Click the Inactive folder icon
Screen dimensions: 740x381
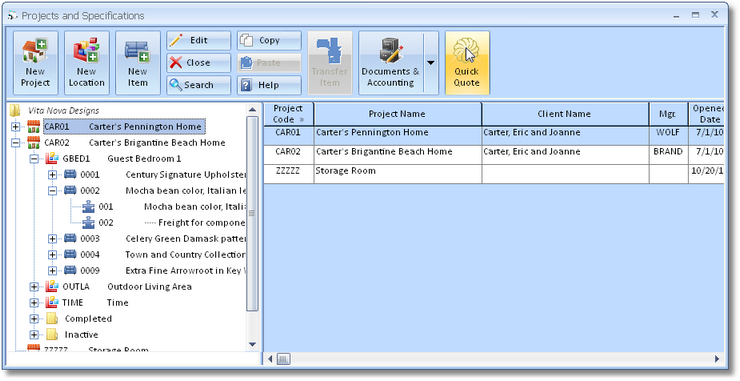pos(52,335)
